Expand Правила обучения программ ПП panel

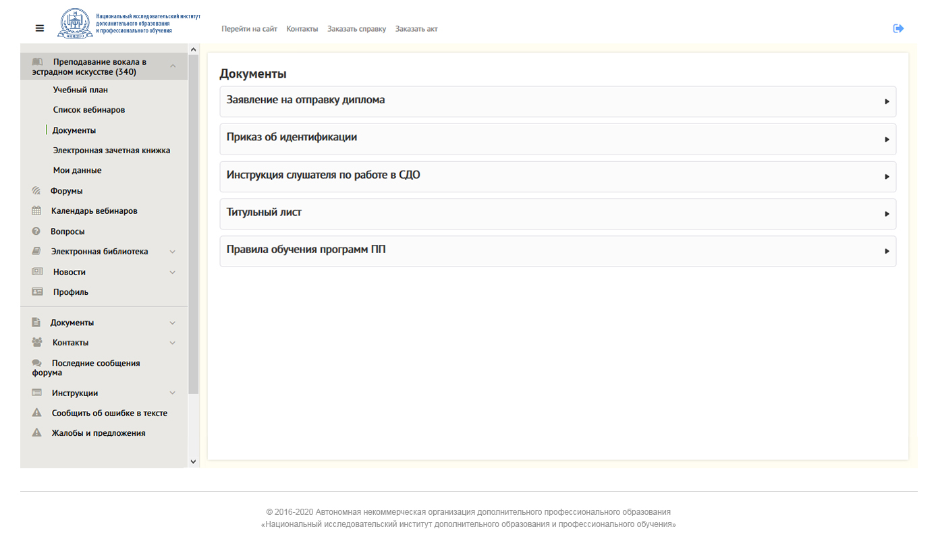click(x=887, y=252)
